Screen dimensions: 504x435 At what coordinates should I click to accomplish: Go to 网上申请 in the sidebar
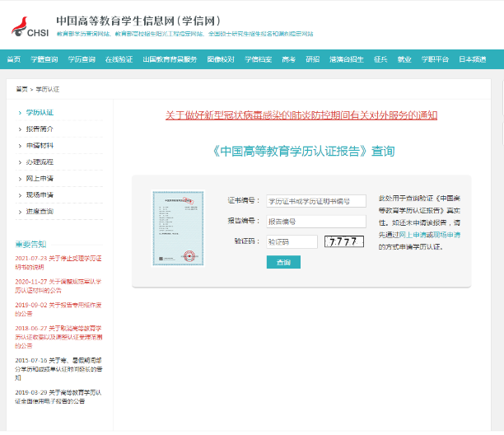(39, 178)
